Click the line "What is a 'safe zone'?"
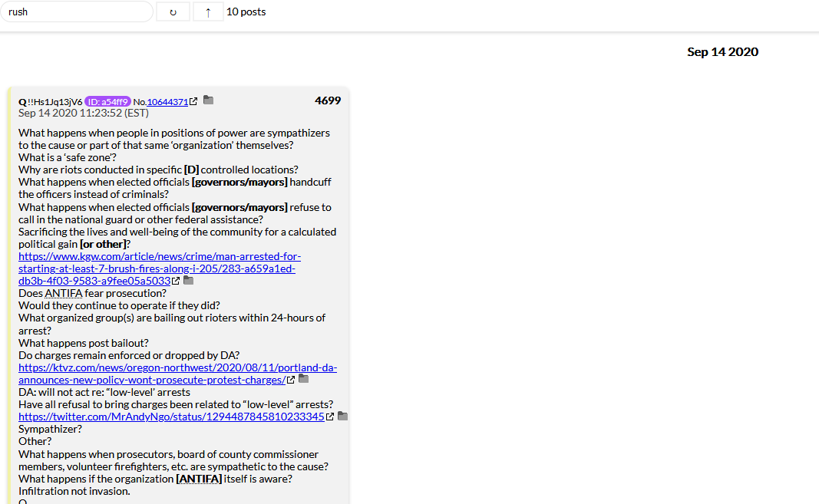The height and width of the screenshot is (504, 819). pos(68,158)
